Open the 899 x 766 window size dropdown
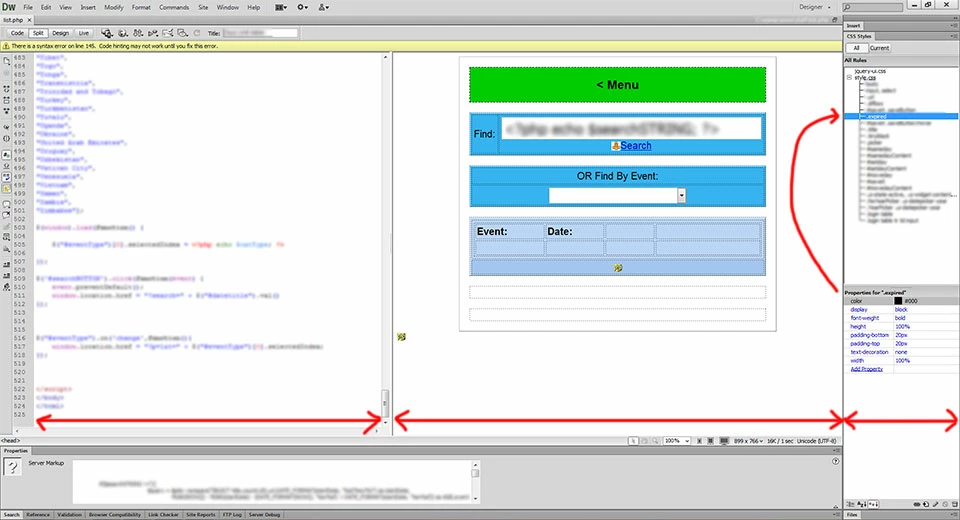This screenshot has height=520, width=960. [748, 441]
